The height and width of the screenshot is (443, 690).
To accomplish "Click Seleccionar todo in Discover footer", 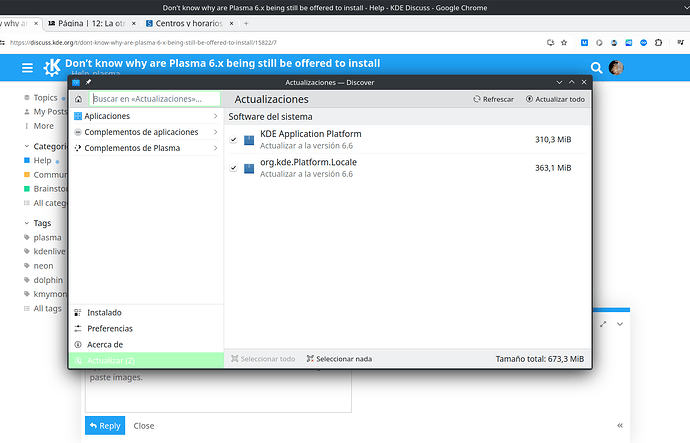I will [x=263, y=359].
